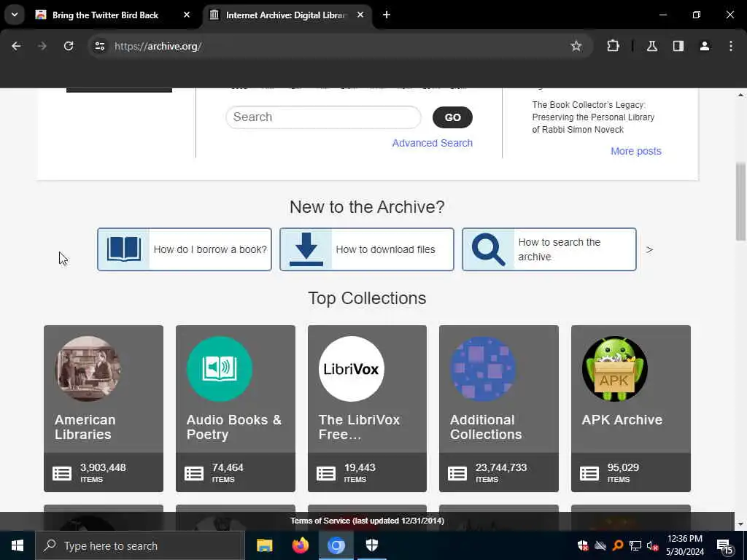This screenshot has height=560, width=747.
Task: Click the download arrow icon
Action: pyautogui.click(x=306, y=249)
